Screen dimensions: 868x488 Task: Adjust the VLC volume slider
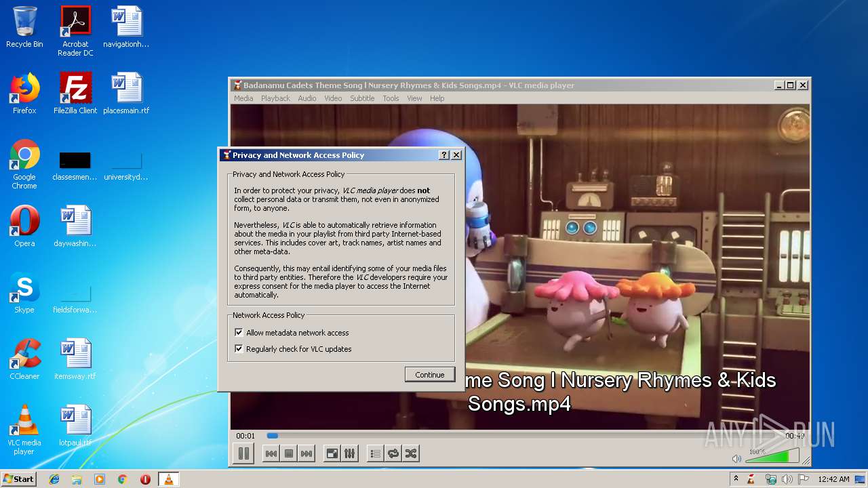pos(772,457)
